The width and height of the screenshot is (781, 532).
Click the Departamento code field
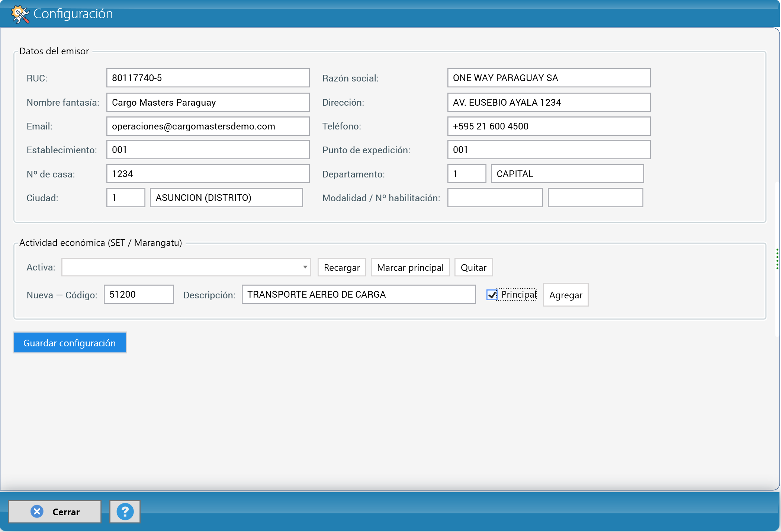point(467,174)
